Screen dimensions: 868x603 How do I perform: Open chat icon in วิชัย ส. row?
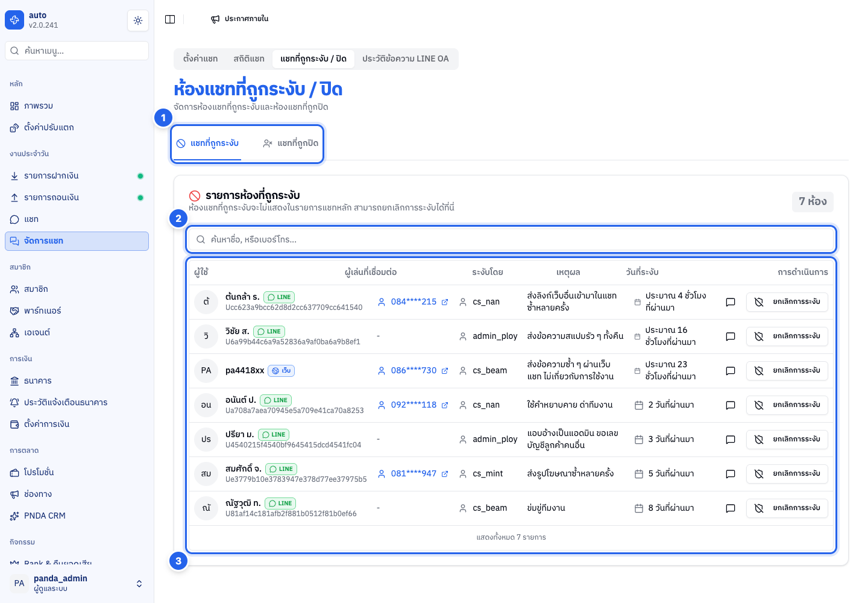(731, 336)
